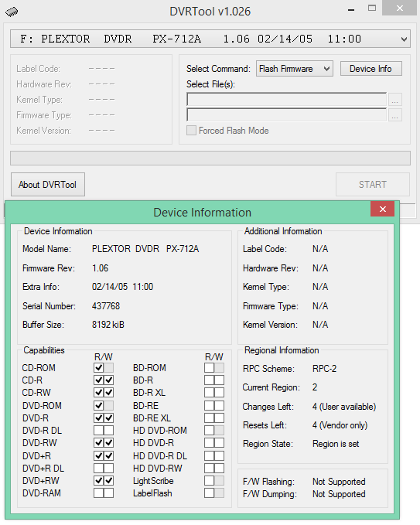
Task: Click the '4 (Vendor only)' resets left value
Action: tap(340, 425)
